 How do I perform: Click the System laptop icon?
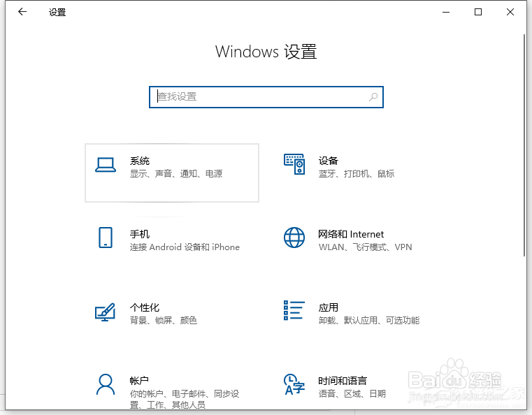[x=106, y=165]
